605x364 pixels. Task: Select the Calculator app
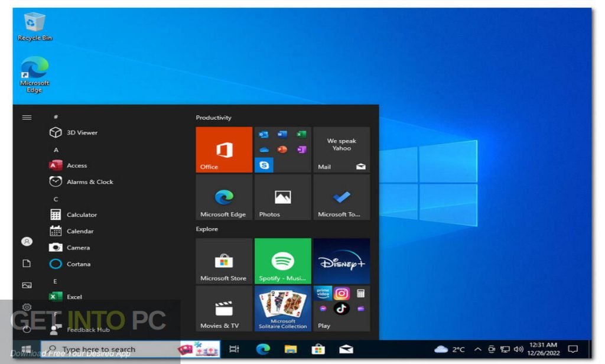point(81,214)
